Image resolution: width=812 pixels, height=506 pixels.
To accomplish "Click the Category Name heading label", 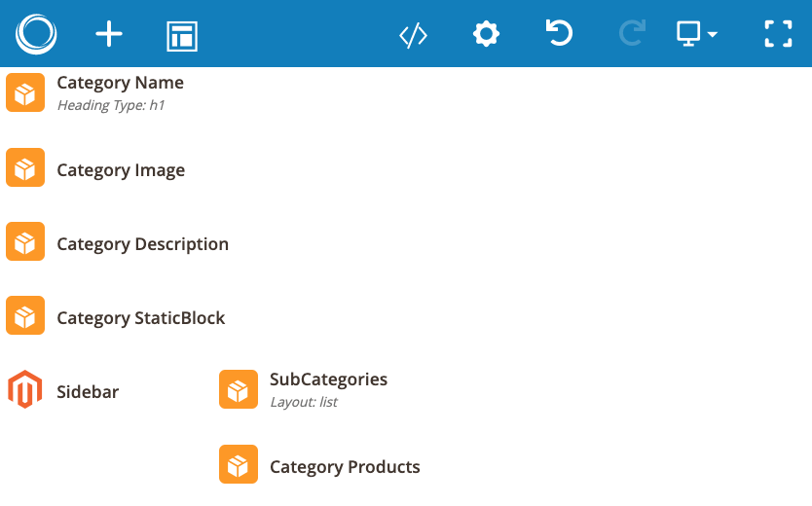I will coord(120,83).
